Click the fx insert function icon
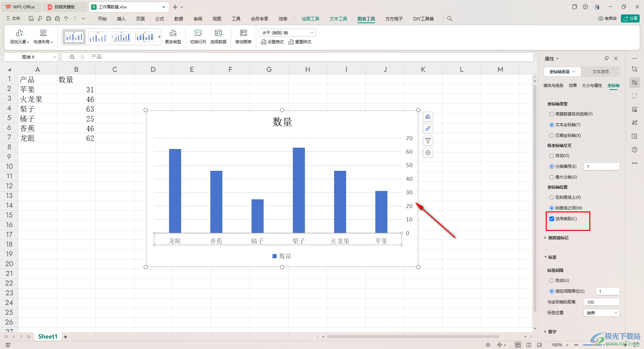 [82, 57]
